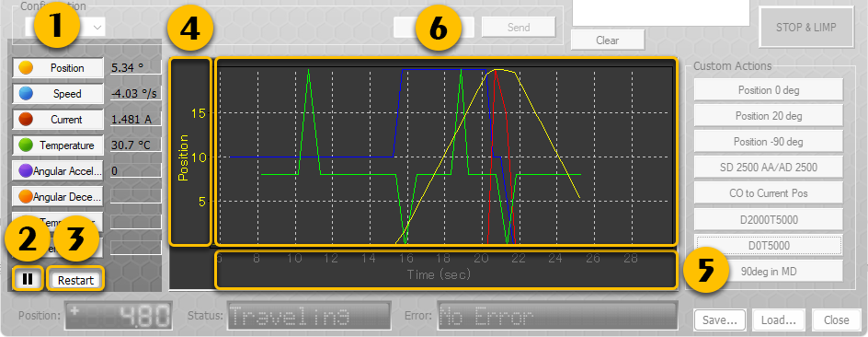Screen dimensions: 868x337
Task: Run the CO to Current Pos action
Action: 769,192
